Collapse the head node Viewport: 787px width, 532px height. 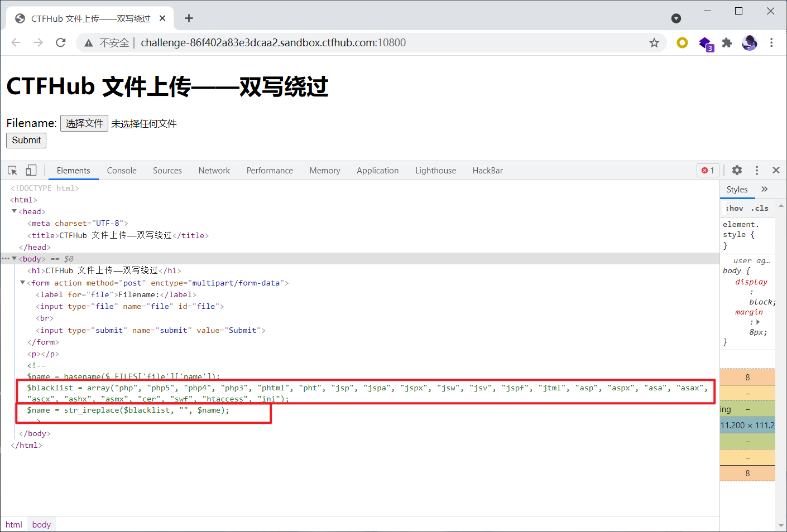[x=15, y=211]
